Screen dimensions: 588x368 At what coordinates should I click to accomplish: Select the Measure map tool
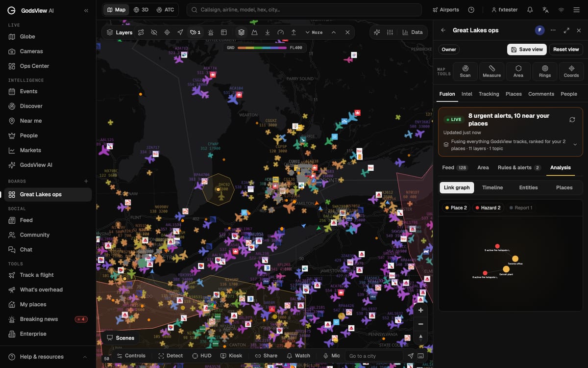click(x=491, y=71)
